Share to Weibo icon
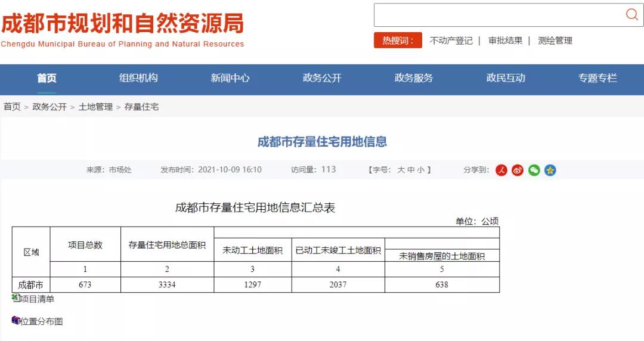This screenshot has width=644, height=341. click(518, 170)
